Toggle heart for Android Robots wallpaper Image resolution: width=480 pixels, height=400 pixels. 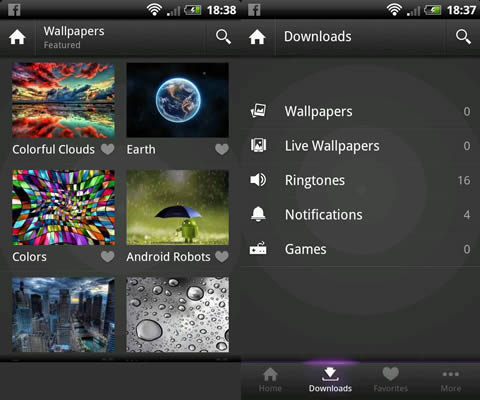pos(222,256)
